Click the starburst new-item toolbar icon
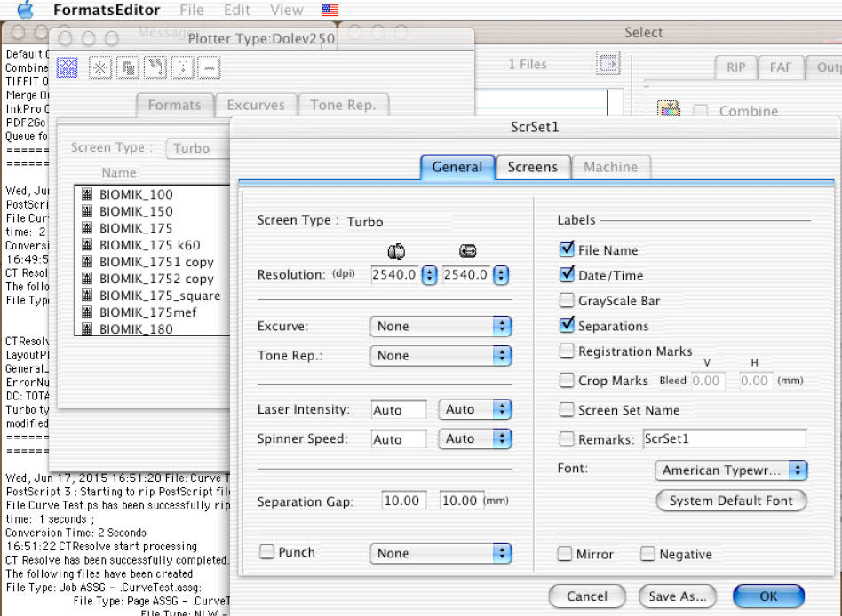 (x=99, y=67)
